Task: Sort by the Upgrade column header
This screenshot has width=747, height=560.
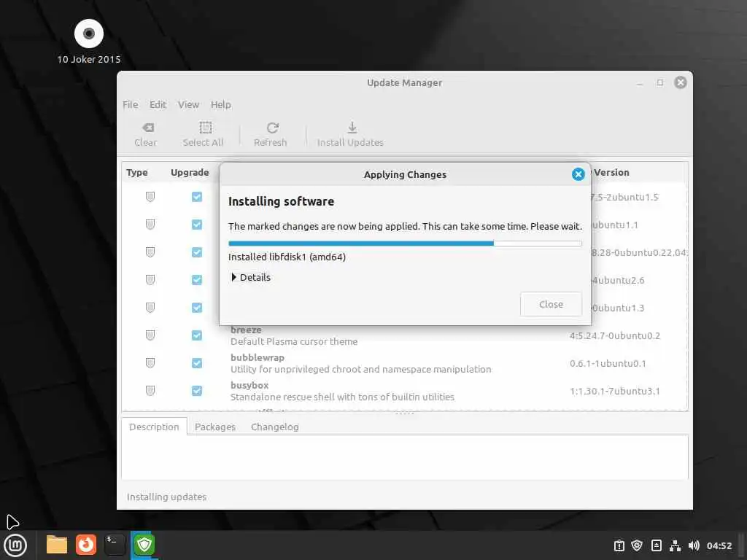Action: click(190, 172)
